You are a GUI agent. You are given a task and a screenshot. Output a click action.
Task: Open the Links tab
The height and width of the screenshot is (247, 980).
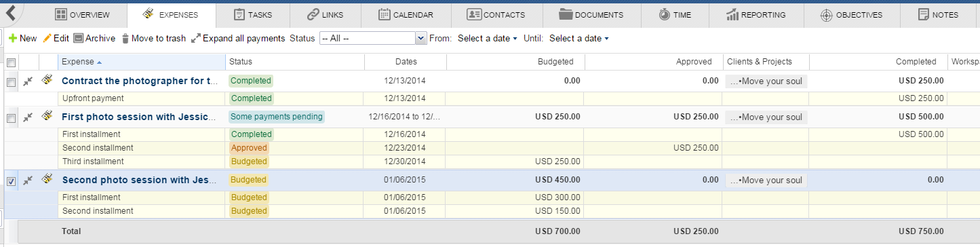point(325,14)
